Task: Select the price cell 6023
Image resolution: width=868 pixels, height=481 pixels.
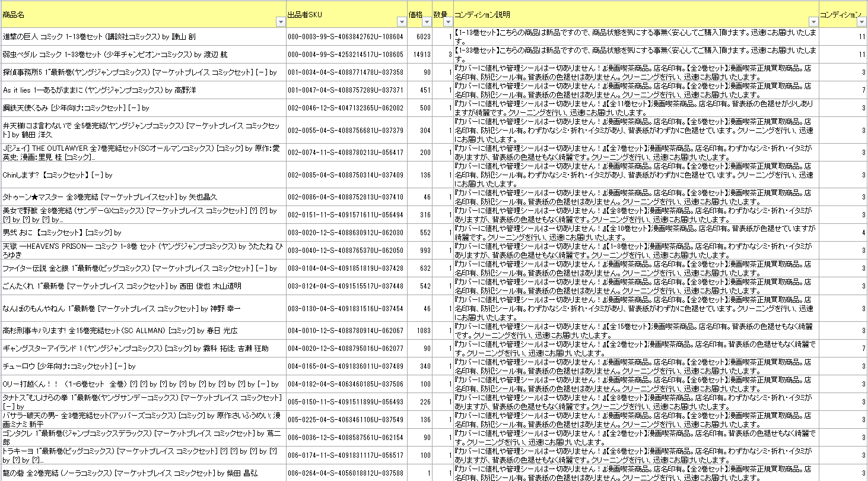Action: click(x=419, y=37)
